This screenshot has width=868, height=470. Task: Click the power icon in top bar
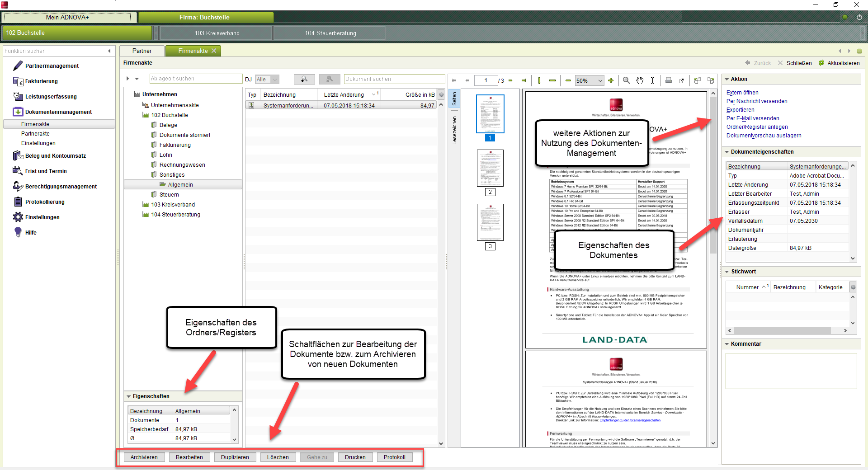pos(859,17)
